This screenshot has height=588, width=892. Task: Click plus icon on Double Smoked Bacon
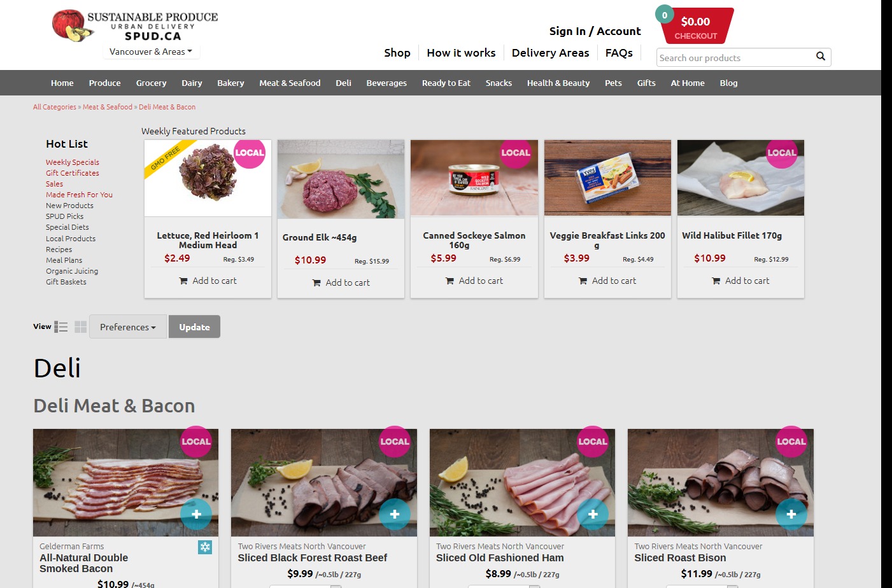(196, 514)
